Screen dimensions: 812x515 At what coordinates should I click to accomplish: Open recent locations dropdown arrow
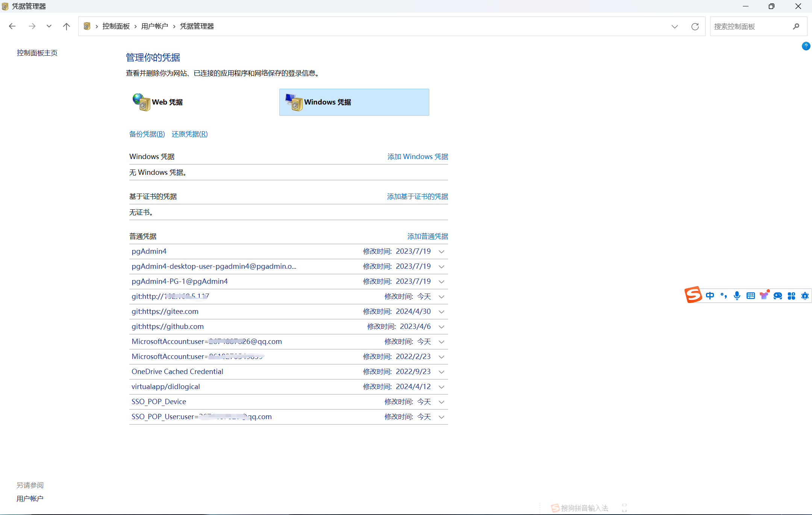tap(49, 26)
